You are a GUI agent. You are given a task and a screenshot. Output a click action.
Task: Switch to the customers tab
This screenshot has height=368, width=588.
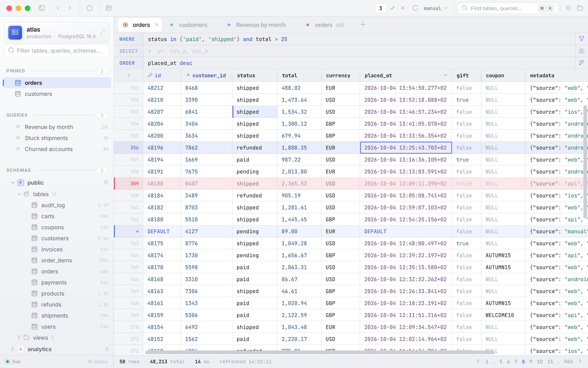(189, 25)
